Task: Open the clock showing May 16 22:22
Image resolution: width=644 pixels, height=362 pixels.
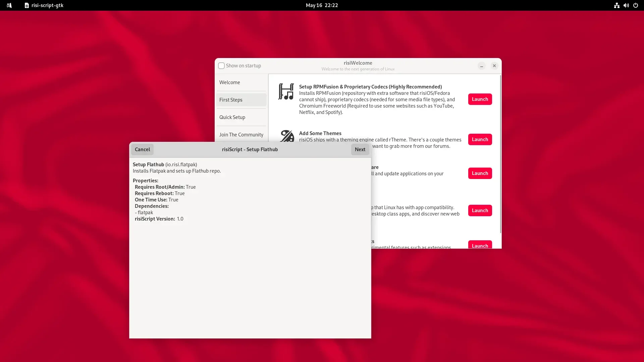Action: click(322, 5)
